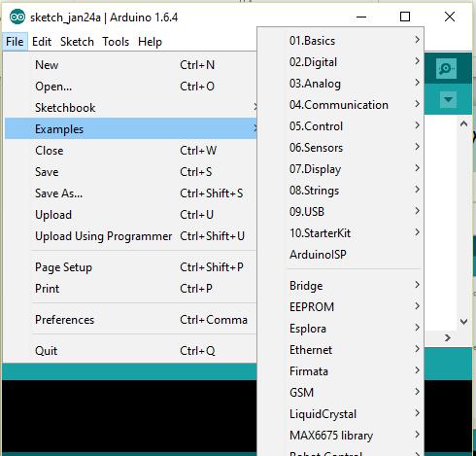
Task: Expand the LiquidCrystal library examples
Action: pos(341,414)
